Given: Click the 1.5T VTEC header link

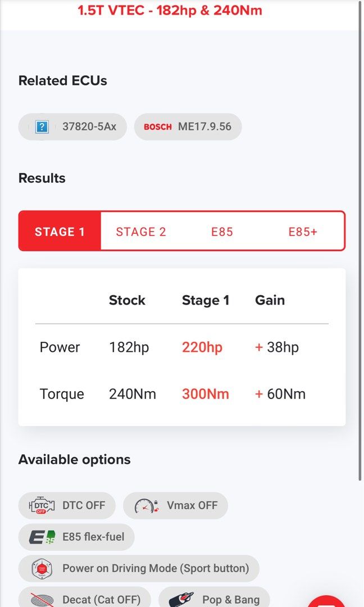Looking at the screenshot, I should coord(170,10).
